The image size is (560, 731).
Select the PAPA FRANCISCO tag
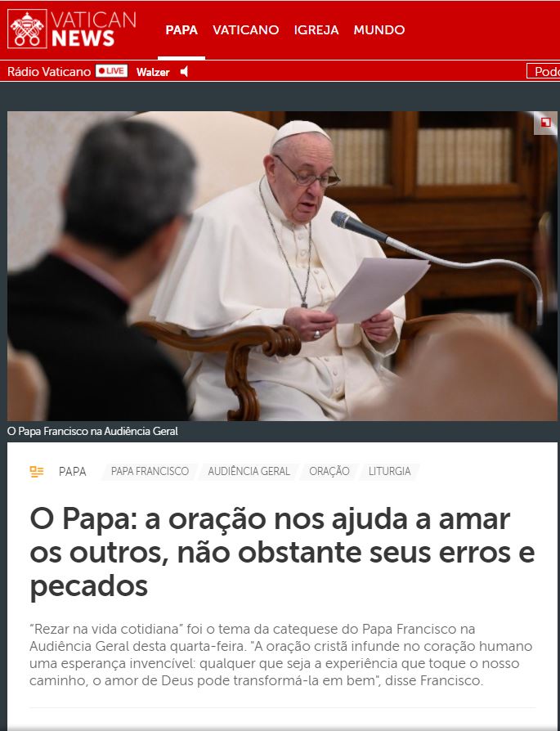[150, 471]
